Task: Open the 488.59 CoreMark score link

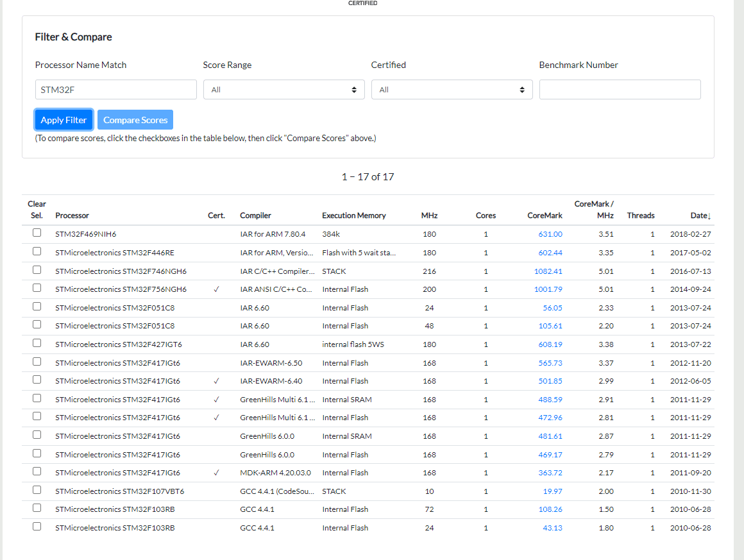Action: pos(550,399)
